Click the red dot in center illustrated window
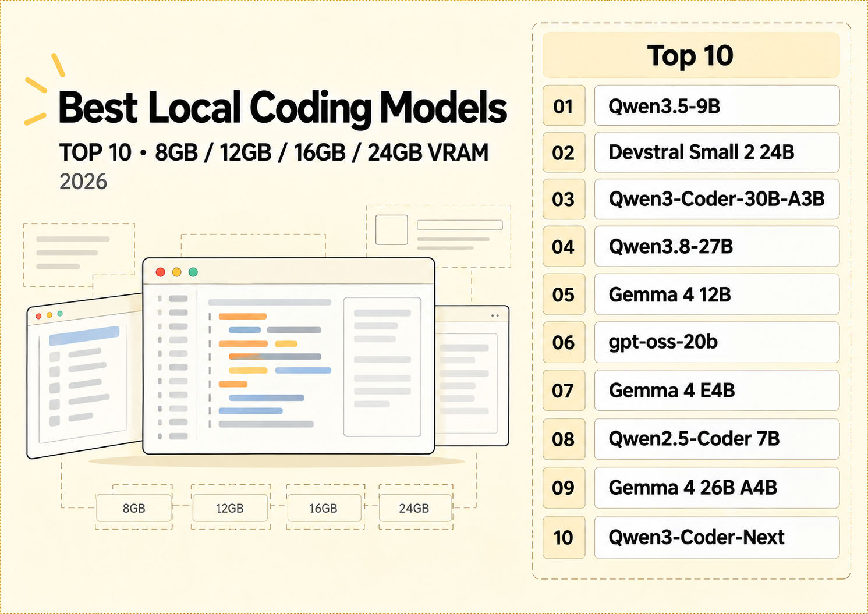The width and height of the screenshot is (868, 614). tap(161, 272)
